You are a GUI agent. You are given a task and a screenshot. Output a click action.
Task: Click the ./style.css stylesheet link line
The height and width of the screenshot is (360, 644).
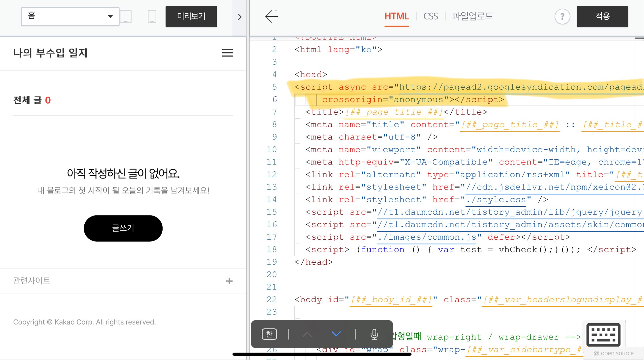pos(427,200)
